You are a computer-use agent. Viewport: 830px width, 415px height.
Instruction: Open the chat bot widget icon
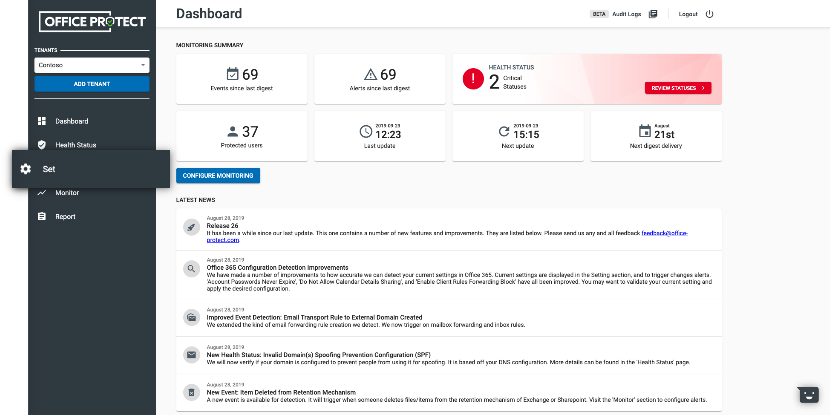[x=807, y=394]
